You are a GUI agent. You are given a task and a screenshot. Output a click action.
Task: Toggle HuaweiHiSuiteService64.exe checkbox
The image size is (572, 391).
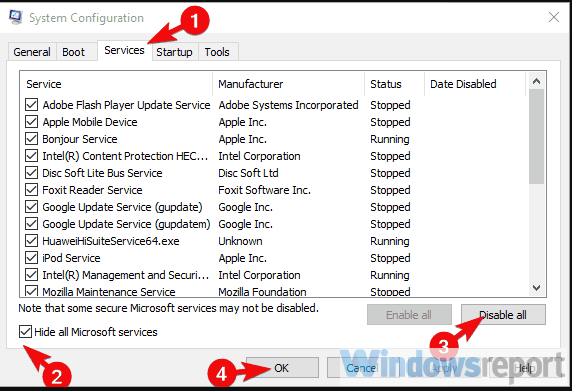[31, 241]
